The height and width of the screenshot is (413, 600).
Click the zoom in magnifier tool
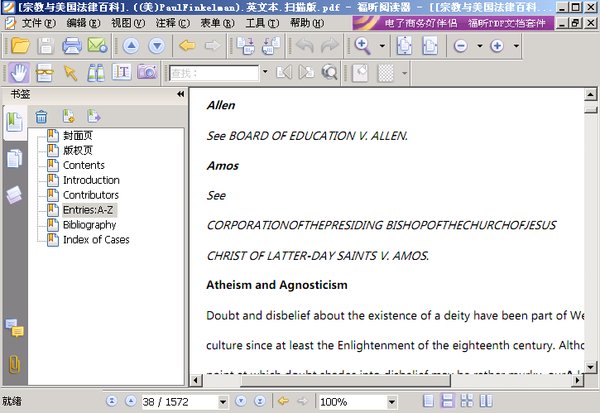tap(362, 46)
